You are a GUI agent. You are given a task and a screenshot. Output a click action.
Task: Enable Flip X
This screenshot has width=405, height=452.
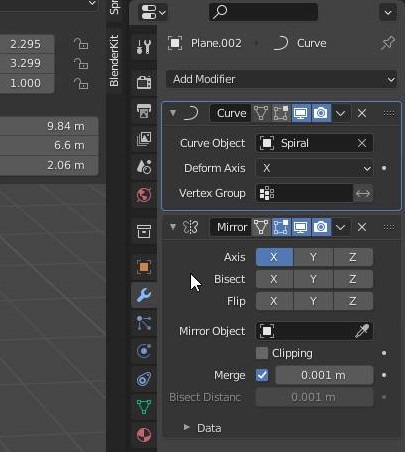(x=274, y=301)
